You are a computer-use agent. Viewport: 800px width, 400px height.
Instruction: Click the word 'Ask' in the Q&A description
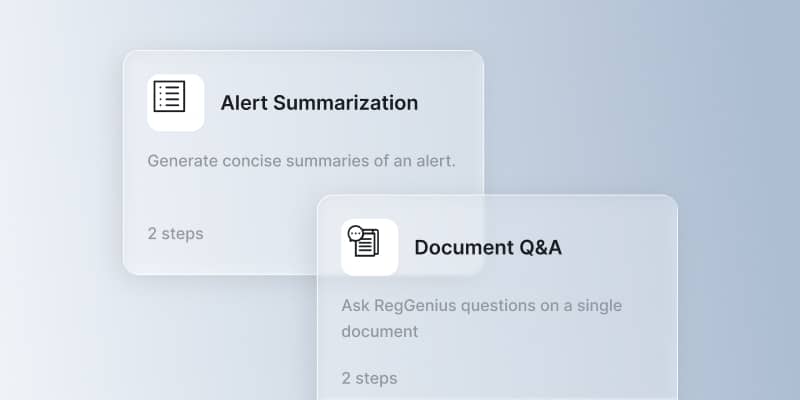[x=355, y=306]
